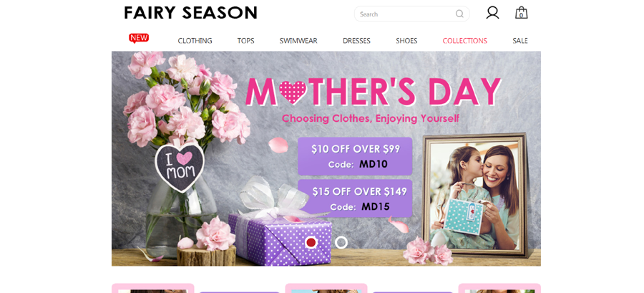Open the TOPS menu
The image size is (644, 293).
pos(245,41)
